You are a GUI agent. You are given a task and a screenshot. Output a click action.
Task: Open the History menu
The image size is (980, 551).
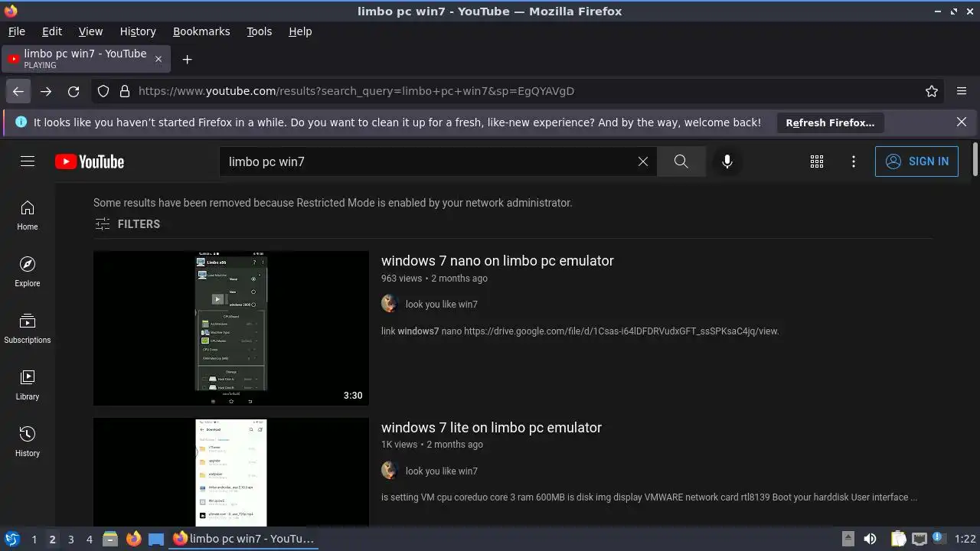coord(138,31)
